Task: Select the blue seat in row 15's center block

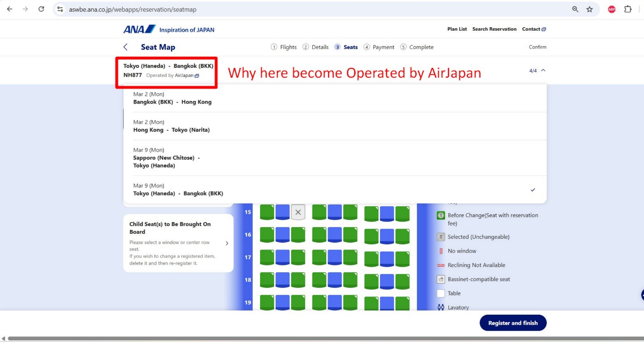Action: 335,212
